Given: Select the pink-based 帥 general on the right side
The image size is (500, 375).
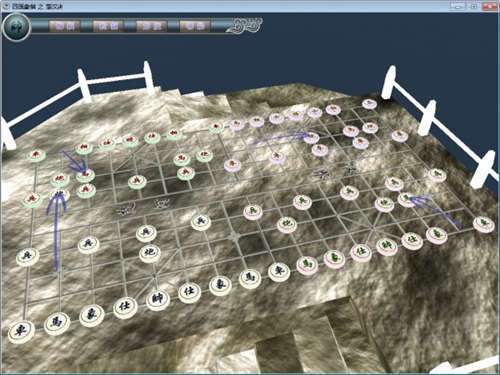Looking at the screenshot, I should (x=387, y=246).
